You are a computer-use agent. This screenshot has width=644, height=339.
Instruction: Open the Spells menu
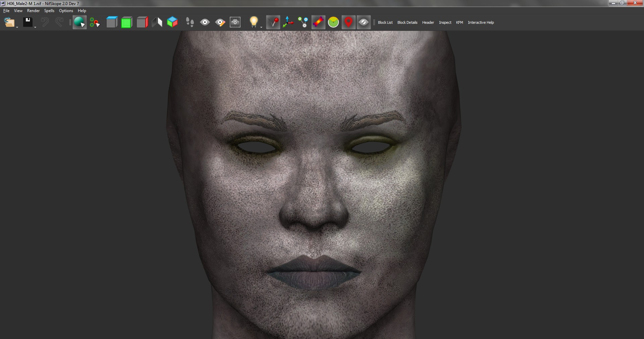pos(49,11)
